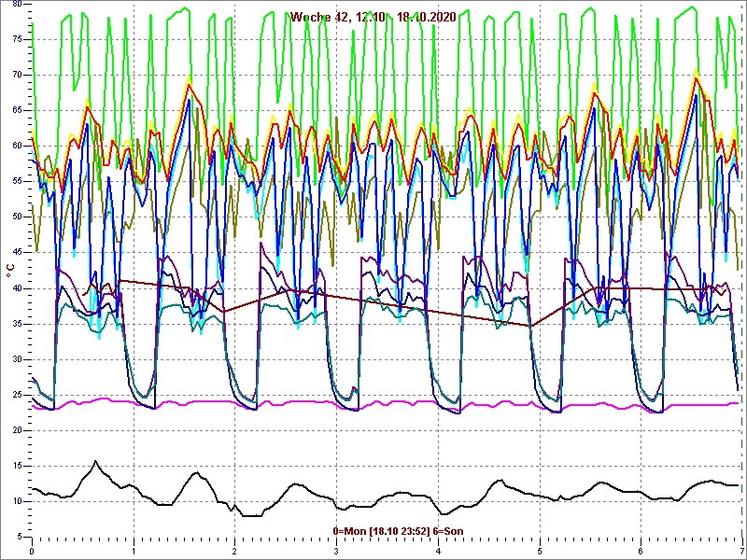The height and width of the screenshot is (560, 747).
Task: Select y-axis tick label '35'
Action: tap(17, 324)
